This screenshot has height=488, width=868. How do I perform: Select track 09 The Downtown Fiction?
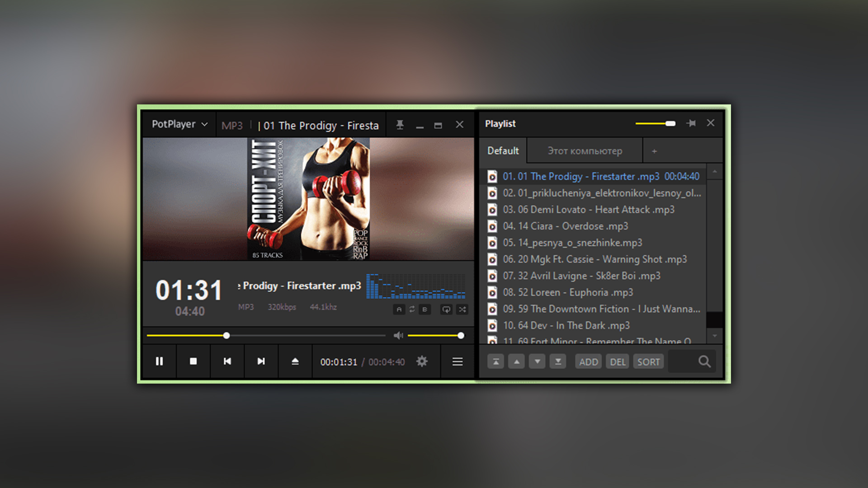(x=593, y=309)
